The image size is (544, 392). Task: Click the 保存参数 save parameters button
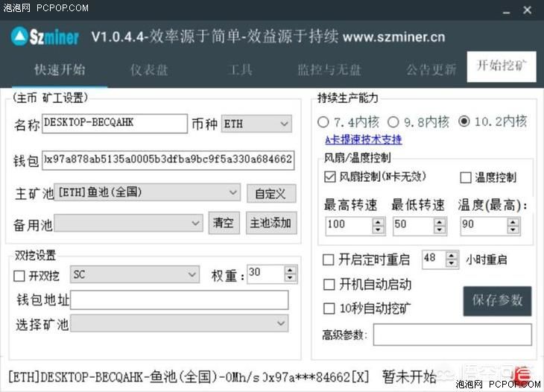click(497, 301)
